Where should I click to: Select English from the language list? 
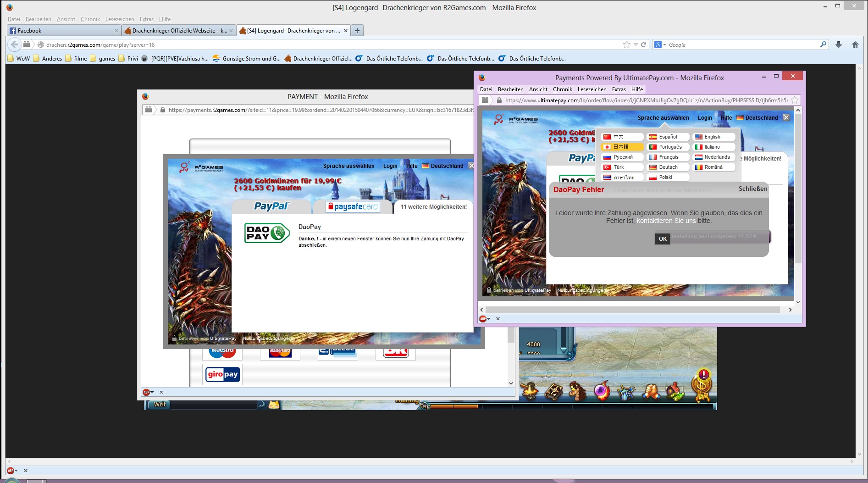[713, 137]
